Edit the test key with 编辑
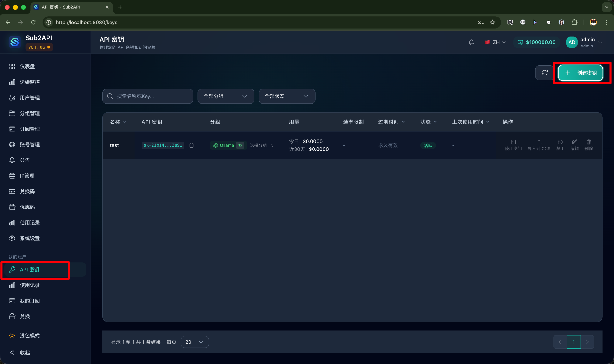 point(574,145)
